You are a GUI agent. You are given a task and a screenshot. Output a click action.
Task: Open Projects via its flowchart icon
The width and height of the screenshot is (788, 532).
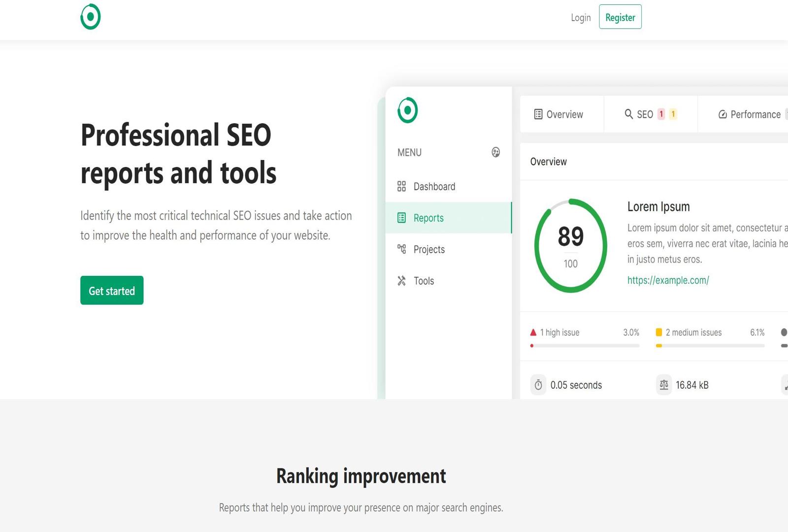pos(401,249)
